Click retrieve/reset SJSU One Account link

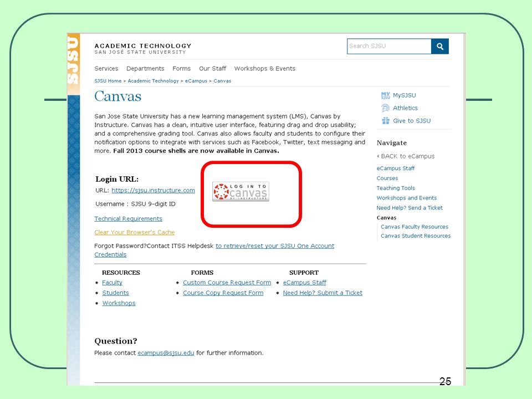tap(275, 246)
